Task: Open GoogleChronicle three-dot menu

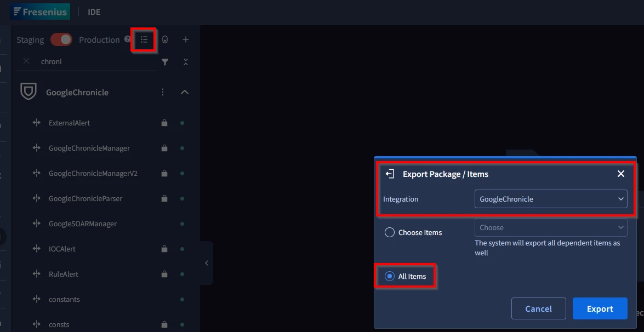Action: [163, 92]
